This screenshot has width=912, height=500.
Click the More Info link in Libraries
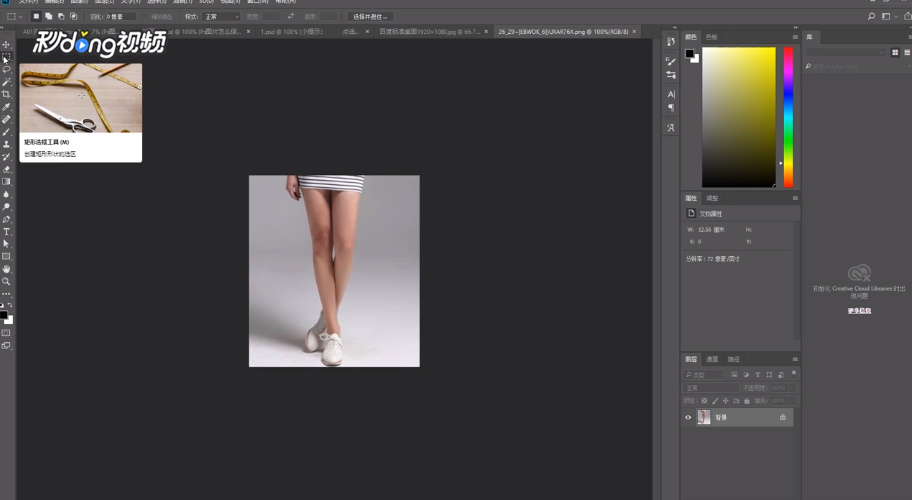[859, 311]
